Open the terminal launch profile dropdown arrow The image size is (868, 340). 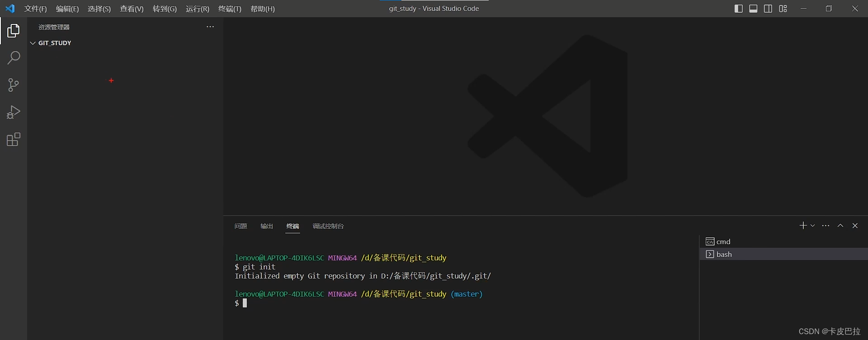coord(812,226)
